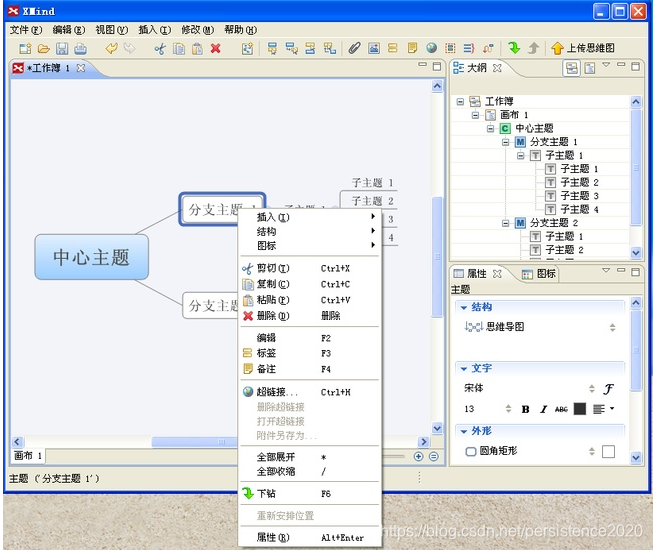
Task: Click the Copy toolbar icon
Action: tap(179, 49)
